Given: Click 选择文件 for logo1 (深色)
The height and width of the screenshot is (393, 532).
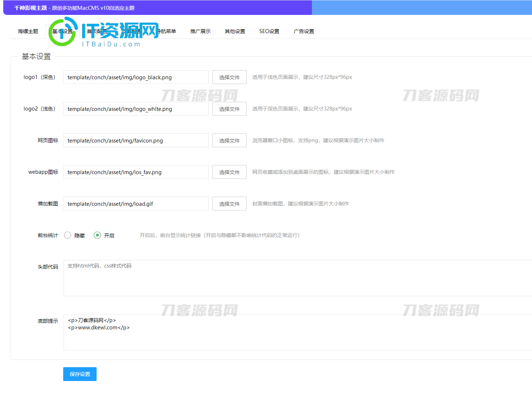Looking at the screenshot, I should click(230, 77).
